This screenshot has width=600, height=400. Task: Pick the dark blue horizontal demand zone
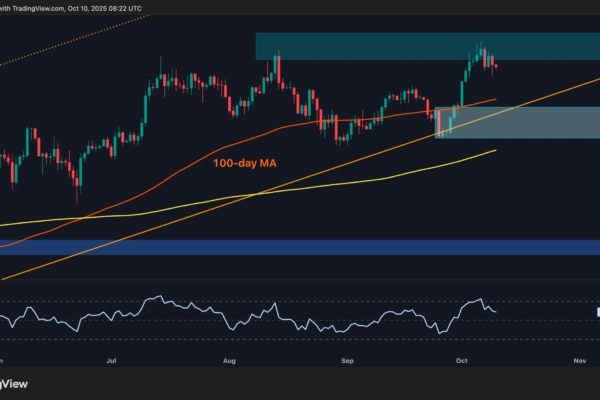point(300,247)
